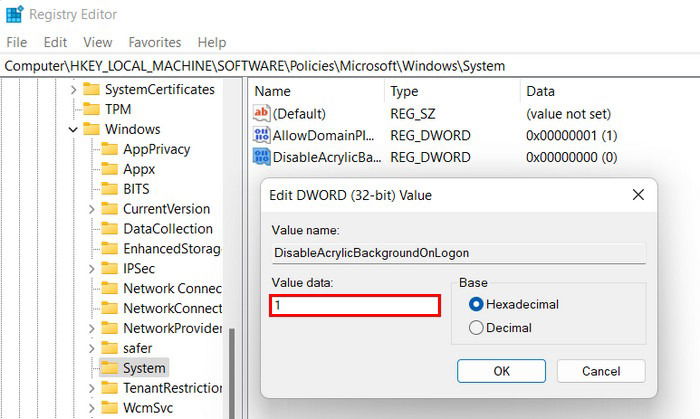This screenshot has width=700, height=419.
Task: Open the View menu
Action: pyautogui.click(x=97, y=42)
